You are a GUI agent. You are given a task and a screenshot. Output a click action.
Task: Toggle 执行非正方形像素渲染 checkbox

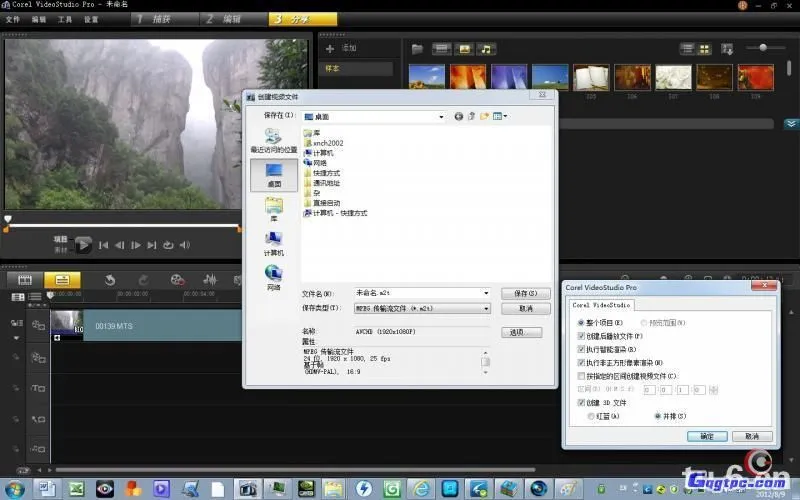[581, 362]
